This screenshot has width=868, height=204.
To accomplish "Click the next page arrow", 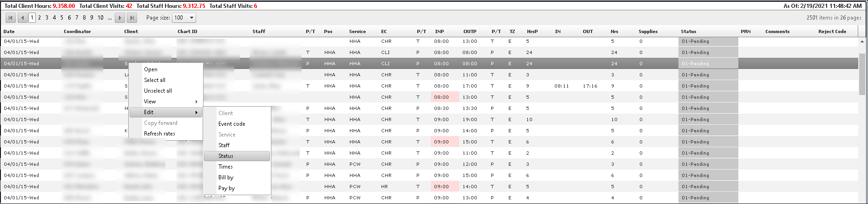I will (120, 18).
